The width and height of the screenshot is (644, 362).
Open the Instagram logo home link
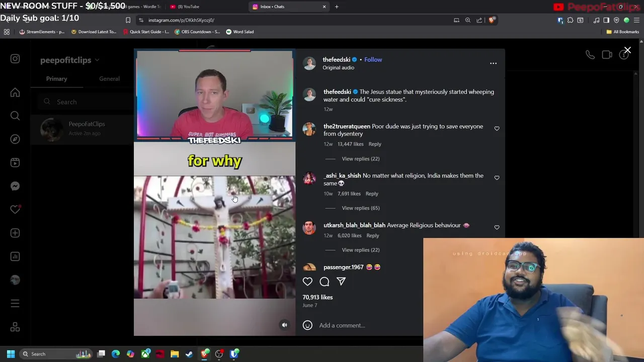coord(15,59)
